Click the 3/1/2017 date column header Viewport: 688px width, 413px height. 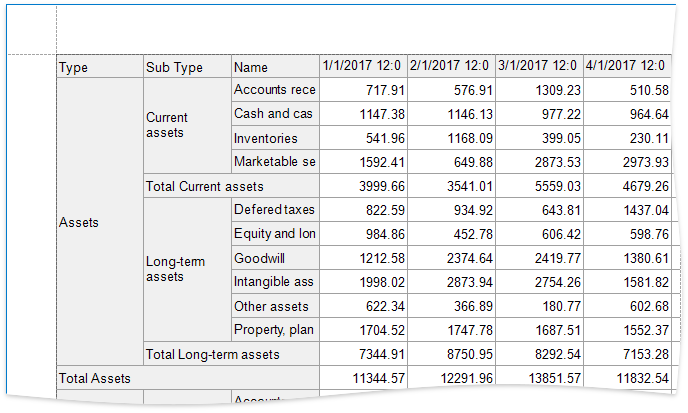point(539,66)
